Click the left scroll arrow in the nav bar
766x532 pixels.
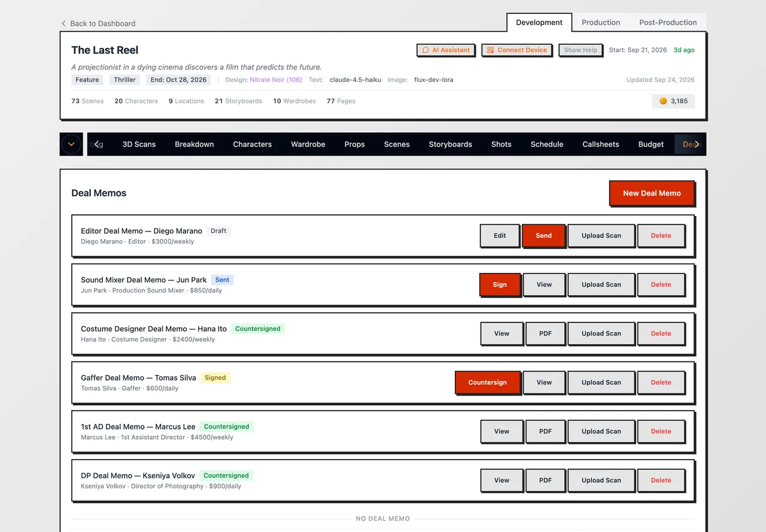[x=98, y=144]
